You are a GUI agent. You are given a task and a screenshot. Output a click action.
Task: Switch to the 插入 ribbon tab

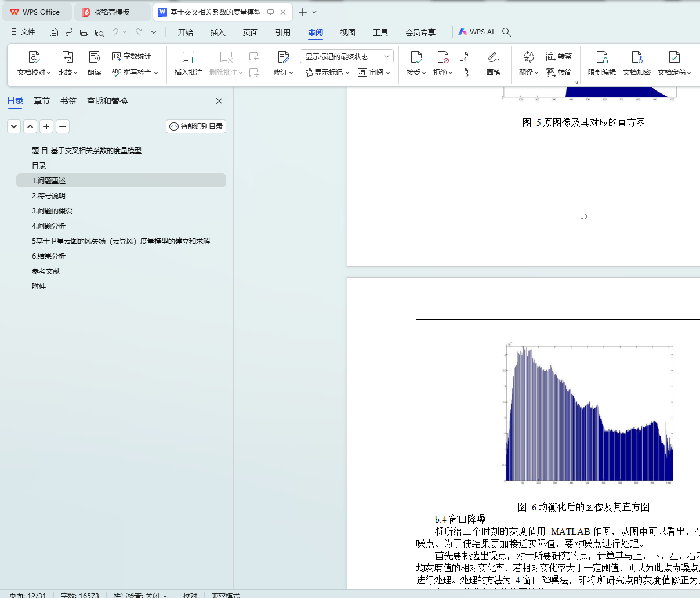218,32
